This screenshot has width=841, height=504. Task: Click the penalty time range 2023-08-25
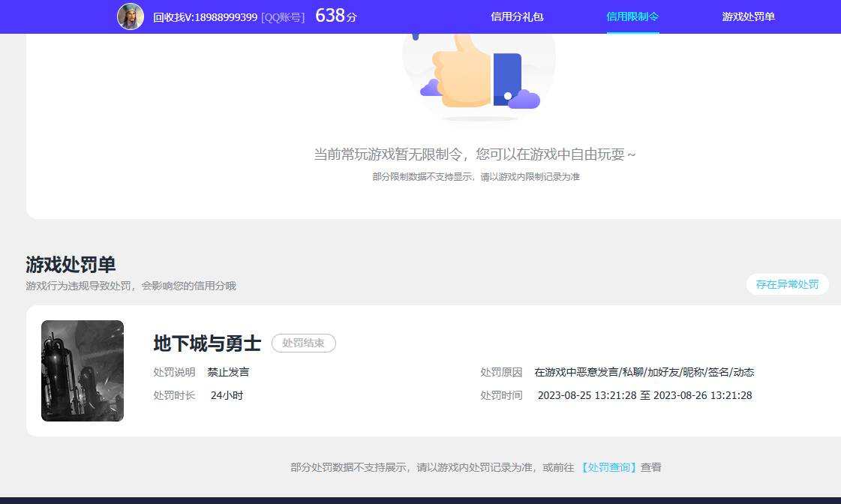tap(644, 395)
